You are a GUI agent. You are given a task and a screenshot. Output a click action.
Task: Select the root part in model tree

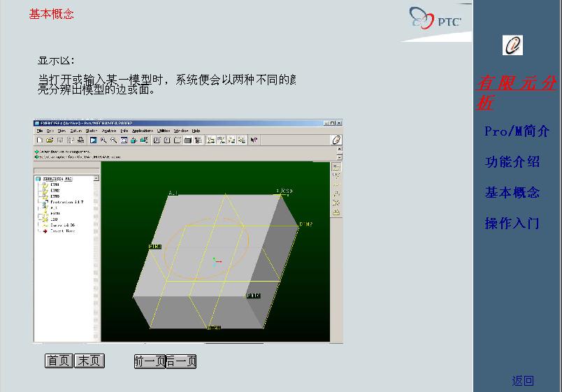(x=57, y=179)
